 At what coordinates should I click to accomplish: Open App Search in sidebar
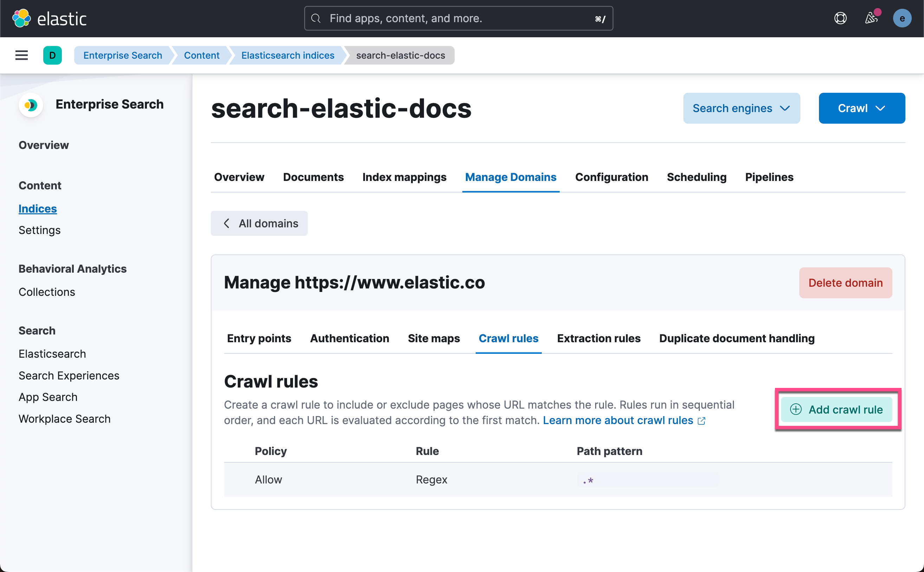(x=48, y=397)
